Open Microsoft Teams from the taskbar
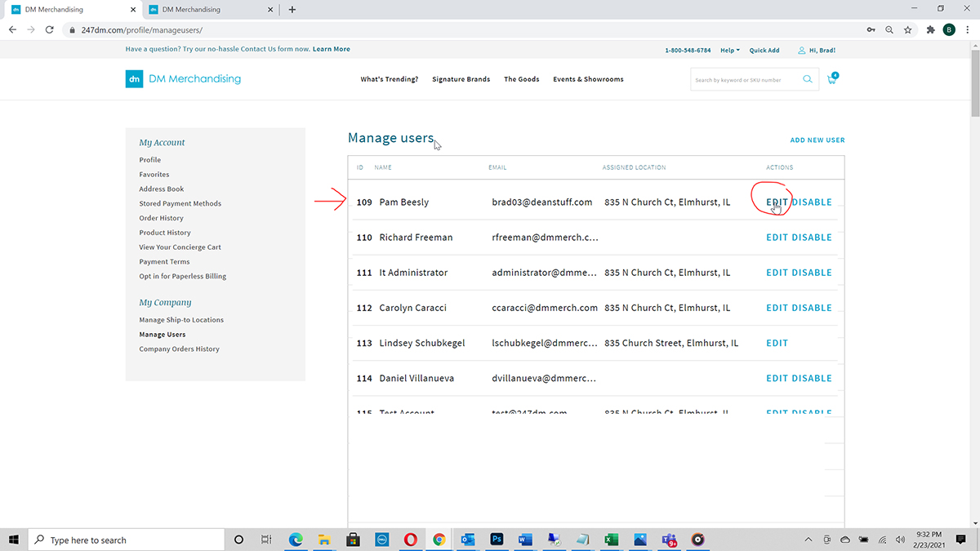The image size is (980, 551). click(x=669, y=540)
